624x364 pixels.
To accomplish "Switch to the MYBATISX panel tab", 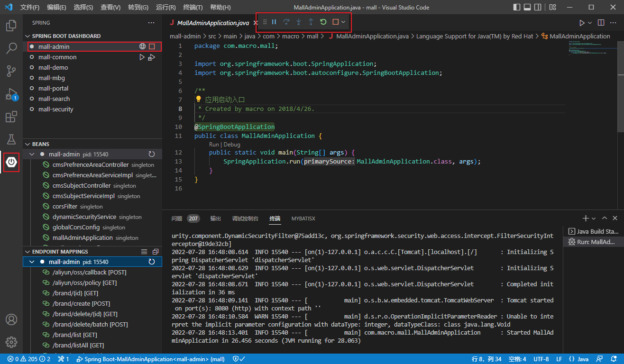I will coord(303,218).
